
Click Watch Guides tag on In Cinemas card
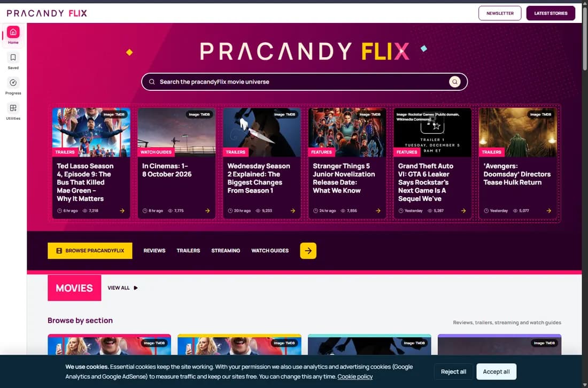pyautogui.click(x=156, y=152)
